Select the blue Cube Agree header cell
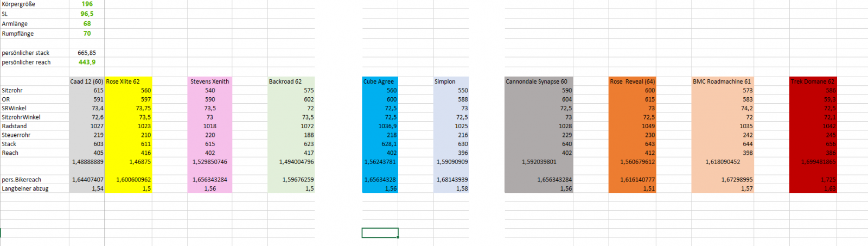This screenshot has height=246, width=868. click(380, 81)
